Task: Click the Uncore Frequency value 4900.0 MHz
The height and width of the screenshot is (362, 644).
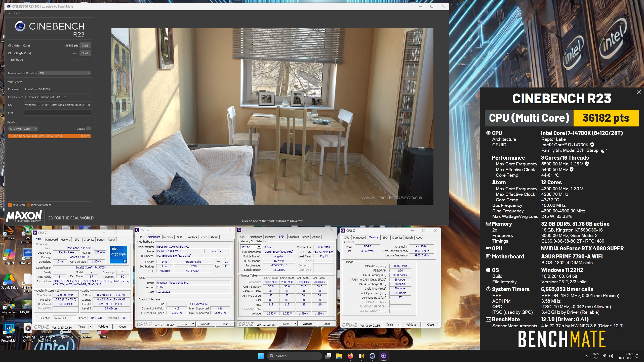Action: coord(422,255)
